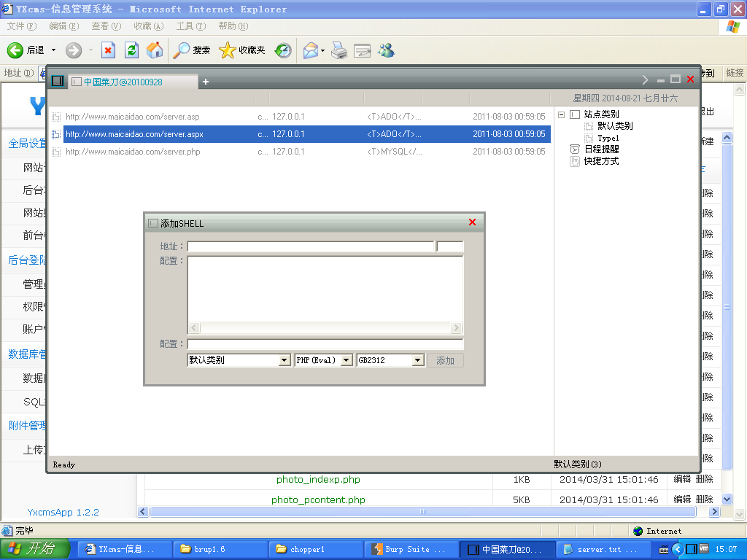Click the server.asp row shell icon
Image resolution: width=747 pixels, height=560 pixels.
56,117
